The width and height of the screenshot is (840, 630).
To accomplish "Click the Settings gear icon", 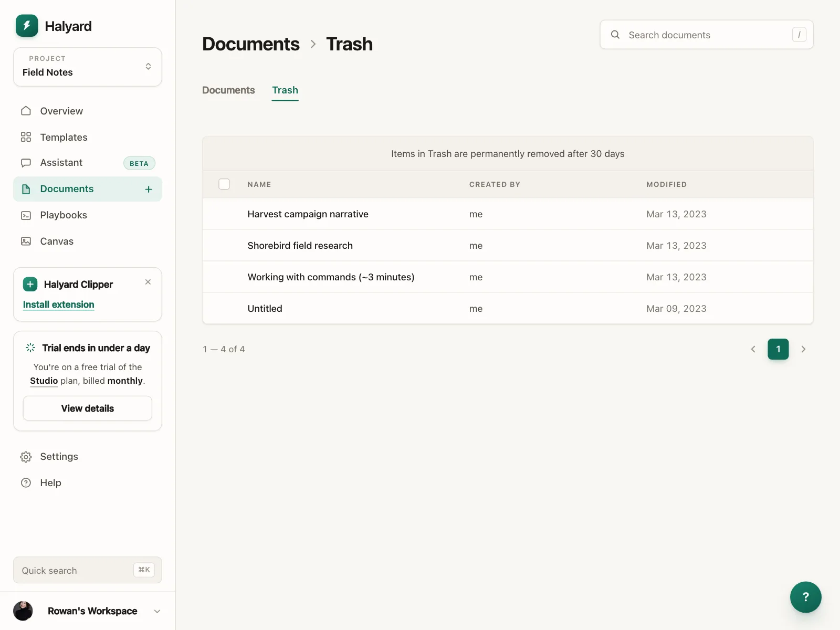I will (26, 457).
